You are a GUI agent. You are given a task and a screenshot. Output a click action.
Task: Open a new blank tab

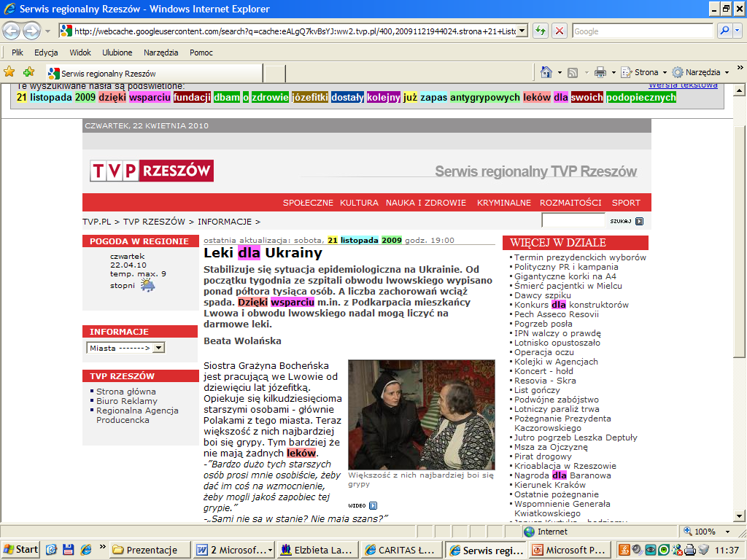[274, 74]
